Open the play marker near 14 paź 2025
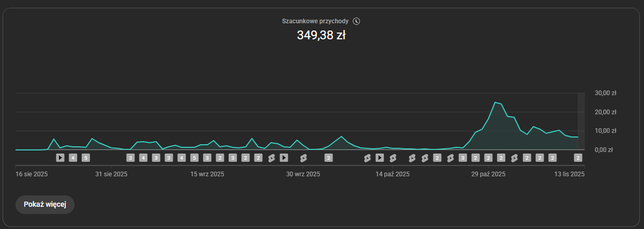 (380, 158)
